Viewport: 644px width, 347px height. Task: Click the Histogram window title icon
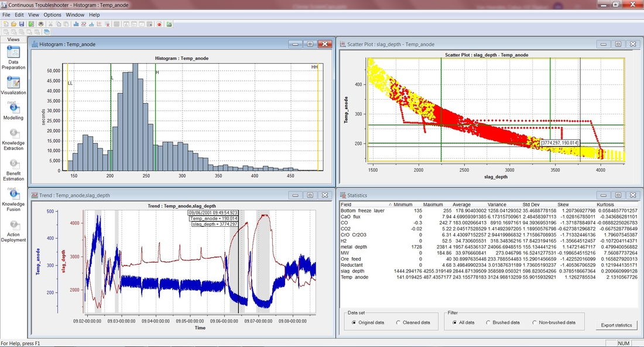(35, 44)
